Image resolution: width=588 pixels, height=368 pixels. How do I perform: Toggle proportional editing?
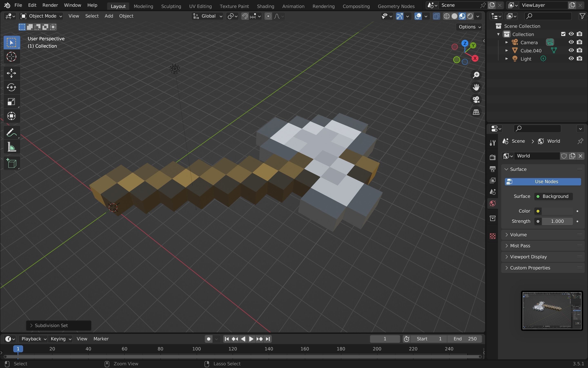(x=268, y=16)
